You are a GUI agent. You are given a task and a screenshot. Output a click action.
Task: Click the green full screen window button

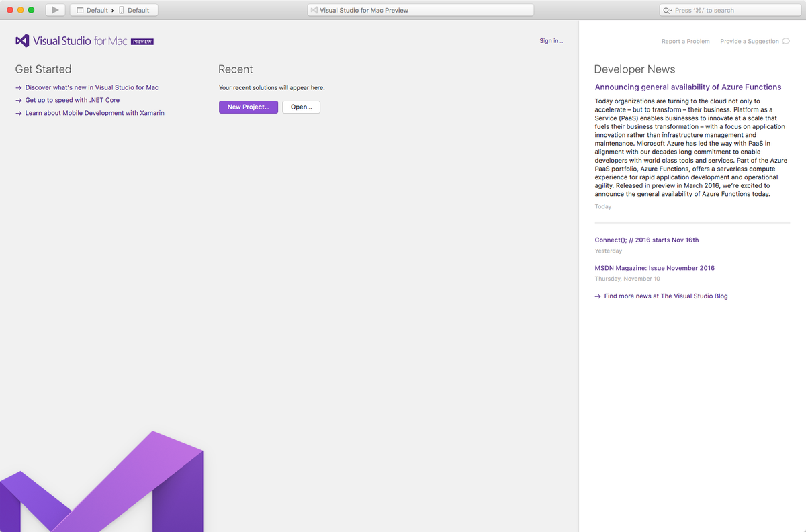(x=31, y=10)
